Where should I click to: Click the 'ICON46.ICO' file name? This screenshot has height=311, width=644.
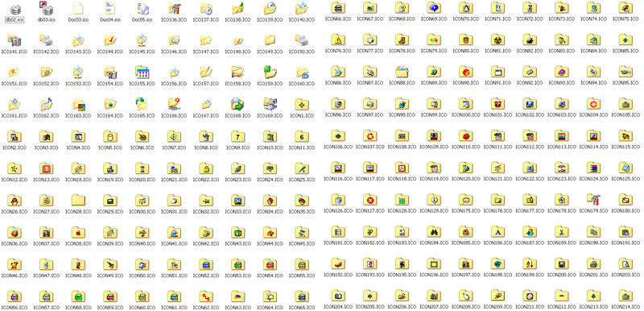[x=14, y=276]
